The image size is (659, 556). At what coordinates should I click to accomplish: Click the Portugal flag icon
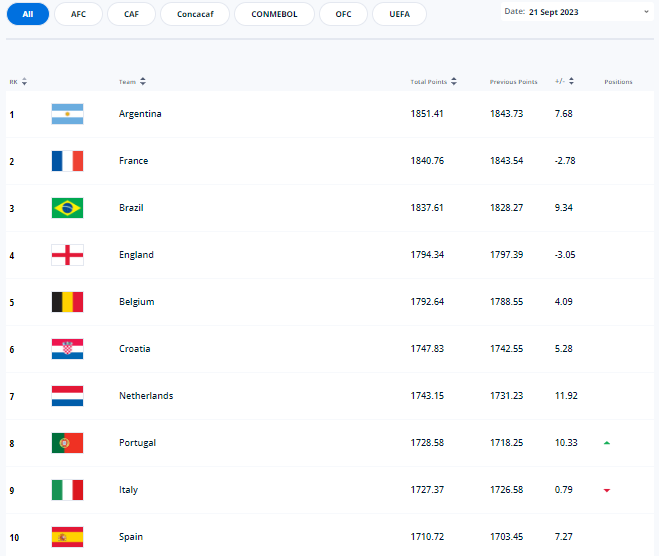pos(67,443)
